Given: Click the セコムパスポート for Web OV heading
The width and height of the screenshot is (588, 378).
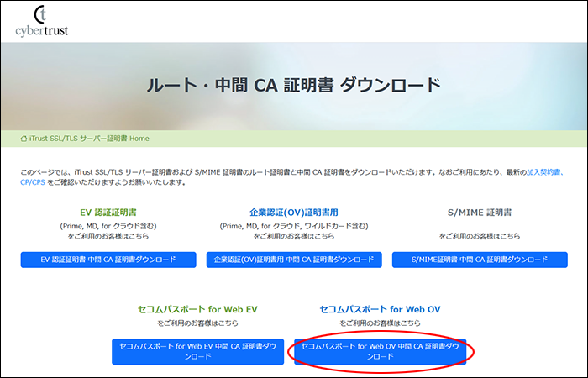Looking at the screenshot, I should point(380,309).
